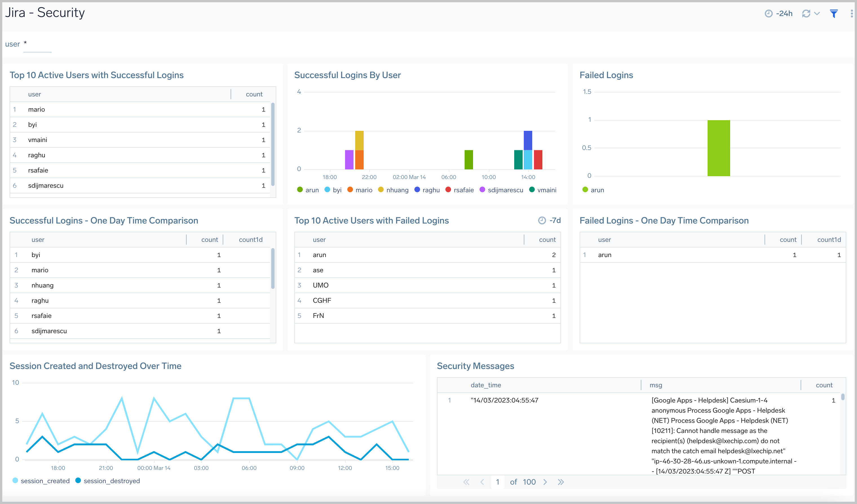Click the Security Messages table scrollbar
This screenshot has width=857, height=504.
[x=843, y=397]
